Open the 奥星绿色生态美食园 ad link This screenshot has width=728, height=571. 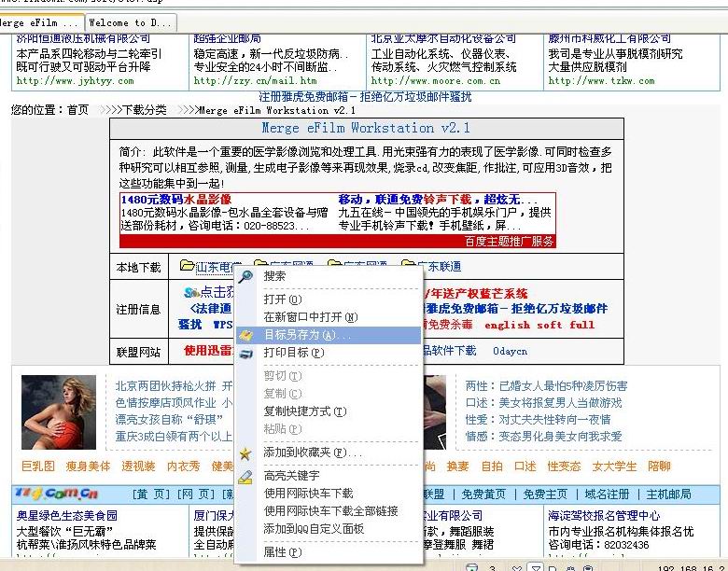[x=67, y=515]
